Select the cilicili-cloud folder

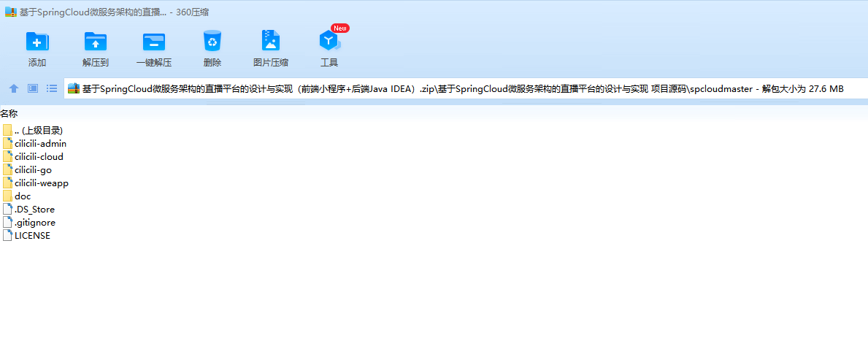(33, 157)
